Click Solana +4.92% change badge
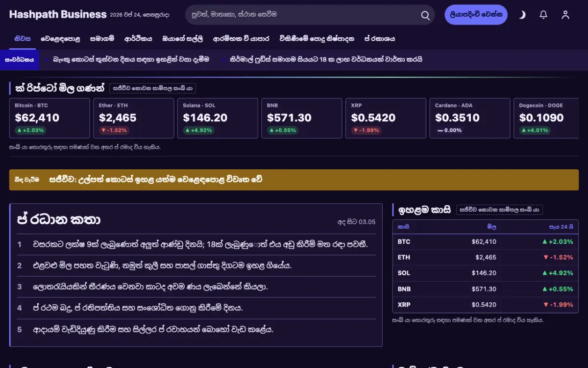 pos(198,131)
